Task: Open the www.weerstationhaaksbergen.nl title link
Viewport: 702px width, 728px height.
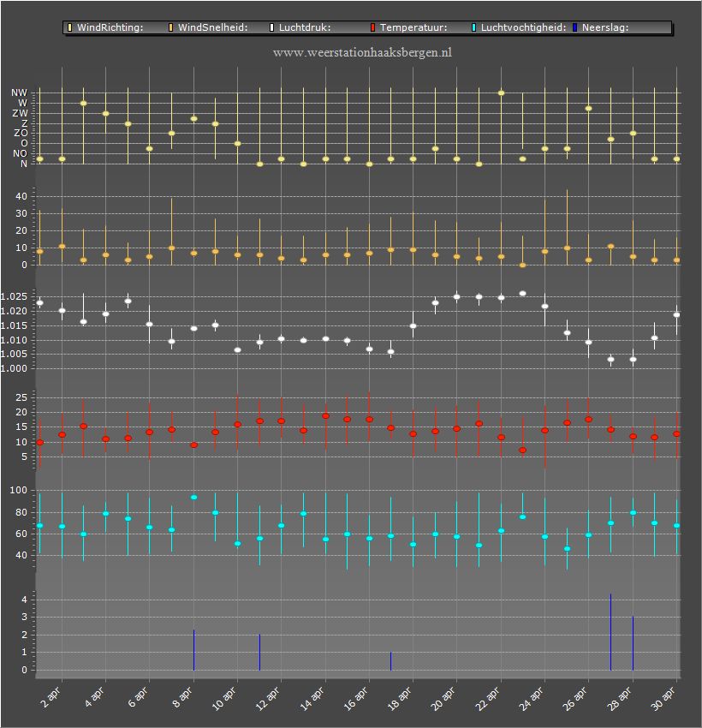Action: coord(362,52)
